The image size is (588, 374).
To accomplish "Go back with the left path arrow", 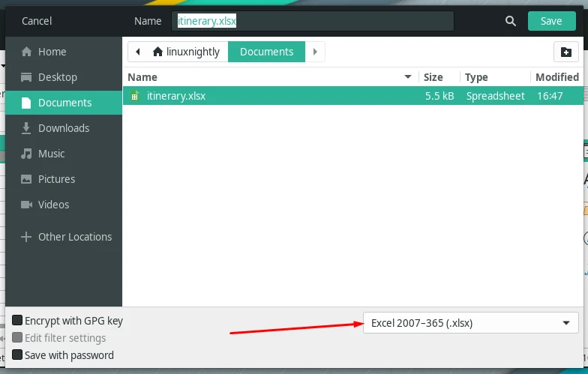I will coord(138,52).
